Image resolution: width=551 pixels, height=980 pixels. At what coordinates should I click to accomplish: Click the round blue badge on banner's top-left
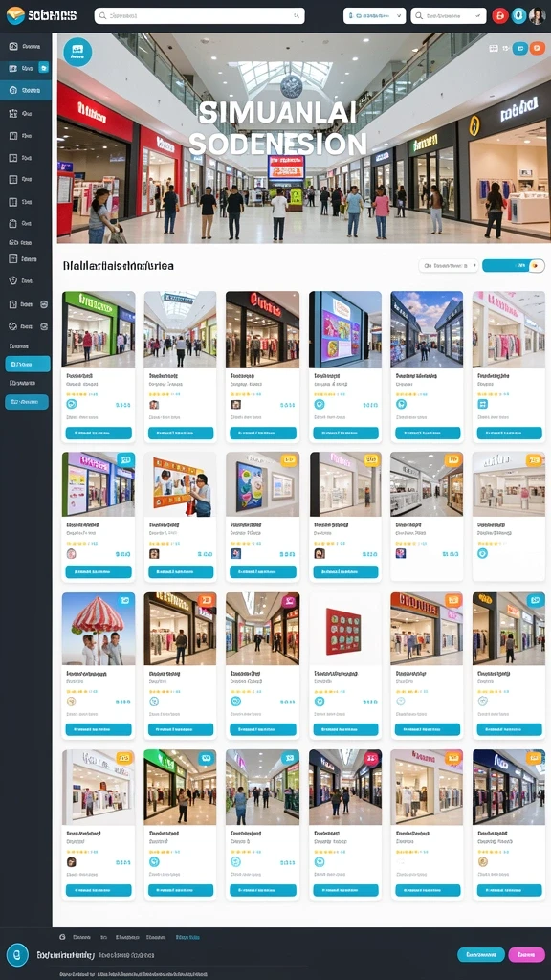click(x=77, y=52)
